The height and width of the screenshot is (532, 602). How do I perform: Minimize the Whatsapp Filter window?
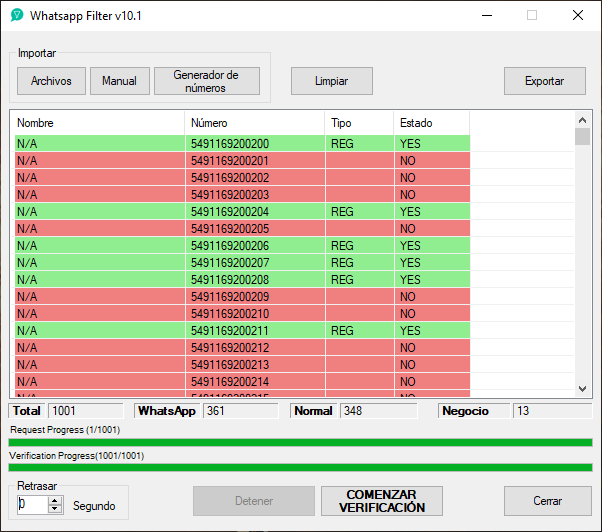tap(487, 15)
